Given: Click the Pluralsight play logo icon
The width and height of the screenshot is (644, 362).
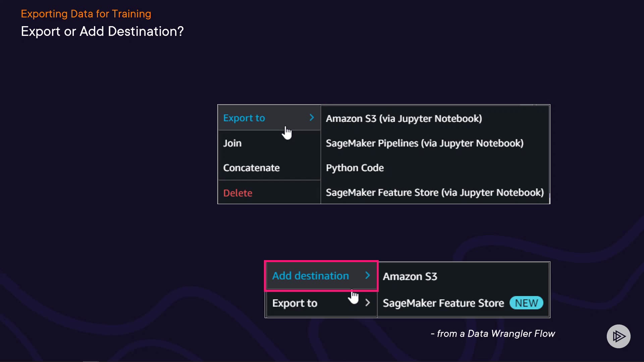Looking at the screenshot, I should (x=619, y=336).
